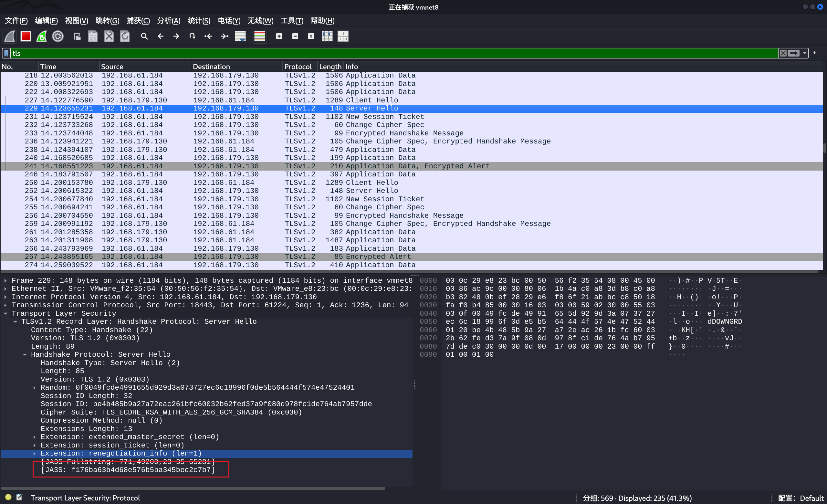Sort packets by Protocol column header
Screen dimensions: 827x504
coord(298,67)
